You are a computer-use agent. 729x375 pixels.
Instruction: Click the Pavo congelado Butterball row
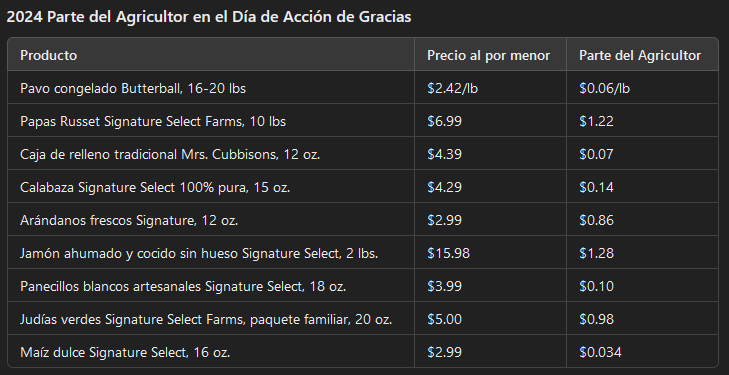[363, 87]
